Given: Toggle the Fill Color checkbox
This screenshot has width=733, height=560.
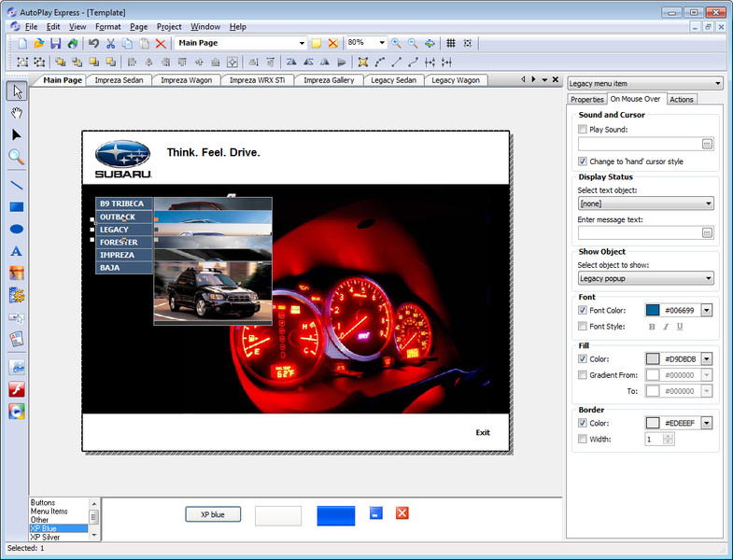Looking at the screenshot, I should [x=582, y=358].
